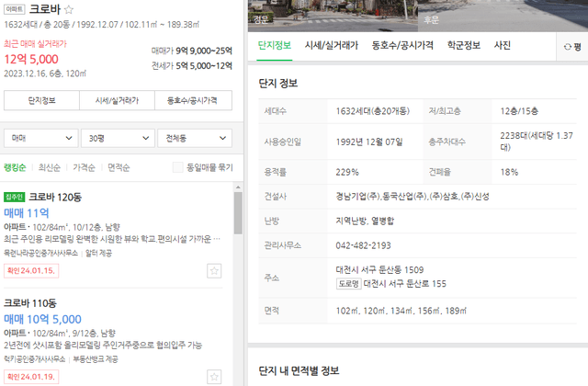Click the 단지정보 button in left panel

[x=41, y=100]
